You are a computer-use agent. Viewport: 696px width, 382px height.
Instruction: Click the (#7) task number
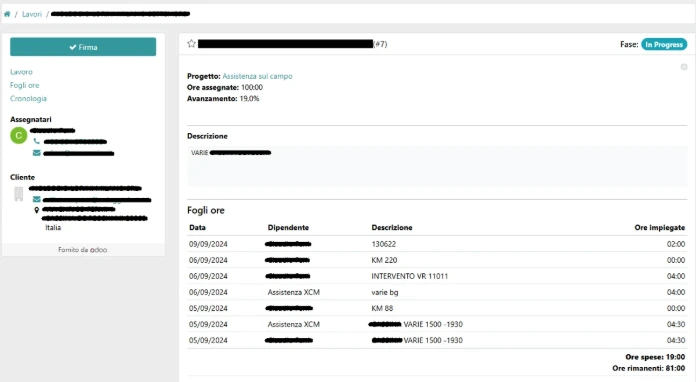380,44
